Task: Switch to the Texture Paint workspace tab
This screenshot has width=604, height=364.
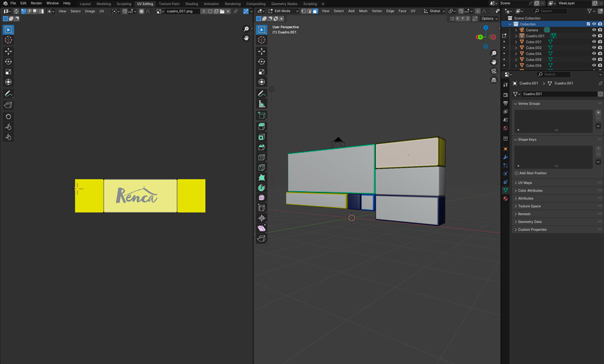Action: point(169,4)
